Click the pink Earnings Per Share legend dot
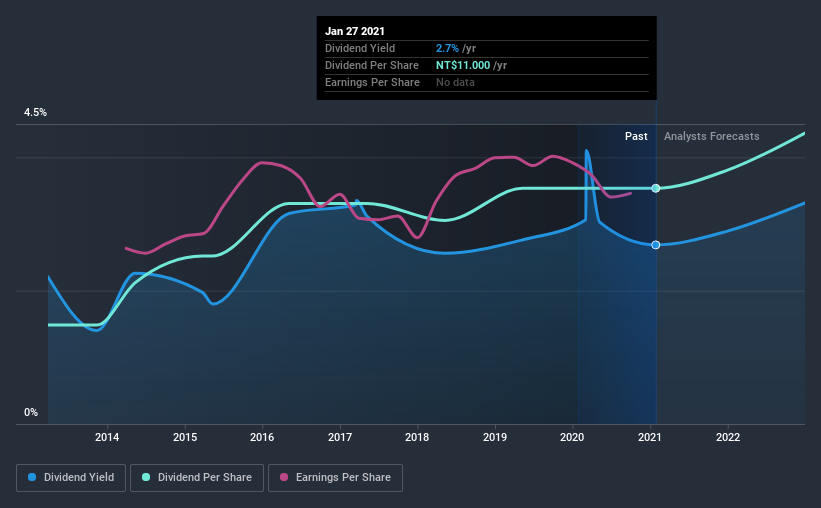This screenshot has width=821, height=508. (x=284, y=477)
